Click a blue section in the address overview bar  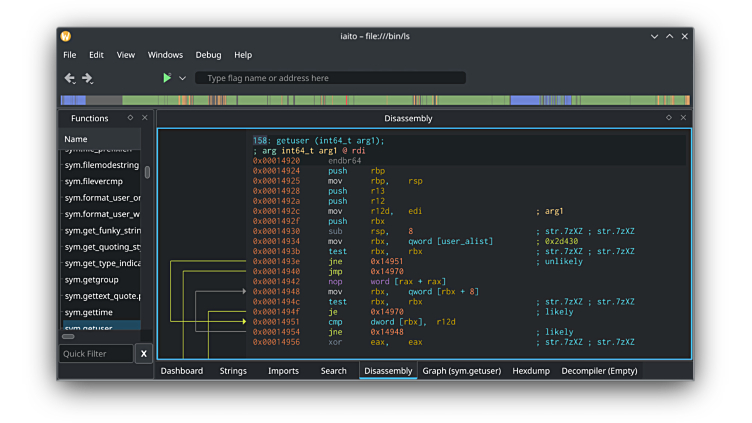pos(525,100)
